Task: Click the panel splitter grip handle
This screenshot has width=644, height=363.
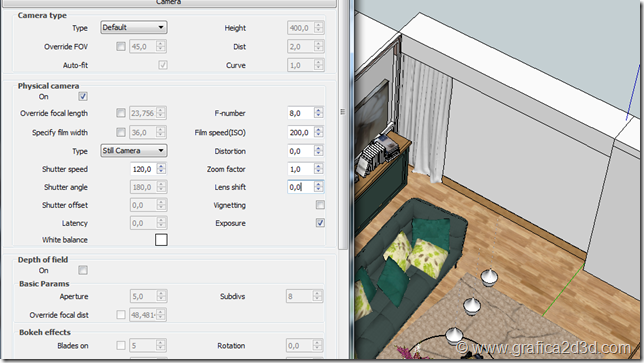Action: tap(343, 112)
